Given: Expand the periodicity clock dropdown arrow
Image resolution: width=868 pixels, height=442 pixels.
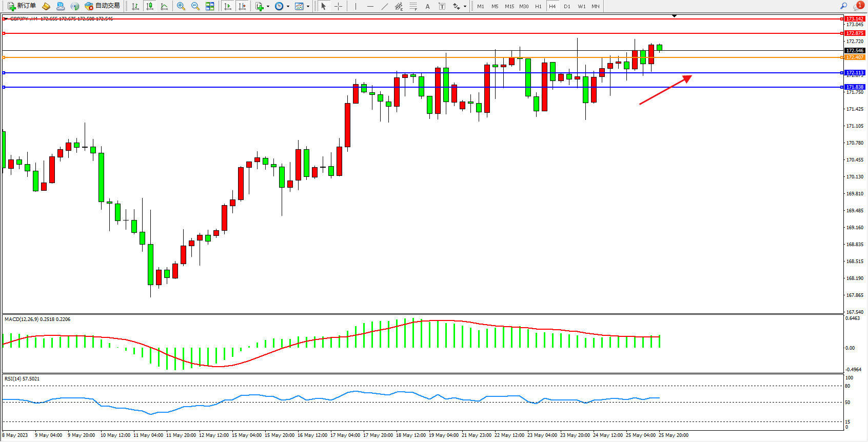Looking at the screenshot, I should 288,7.
